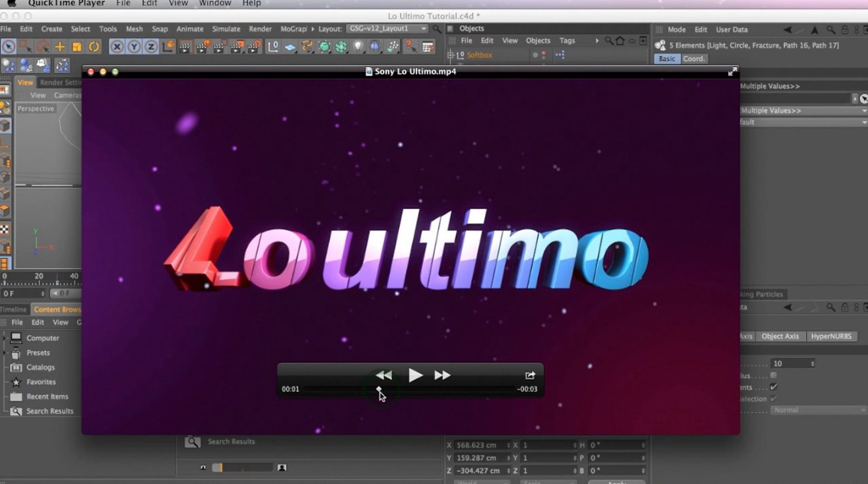Toggle the unchecked radius checkbox in attributes
868x484 pixels.
click(x=774, y=375)
